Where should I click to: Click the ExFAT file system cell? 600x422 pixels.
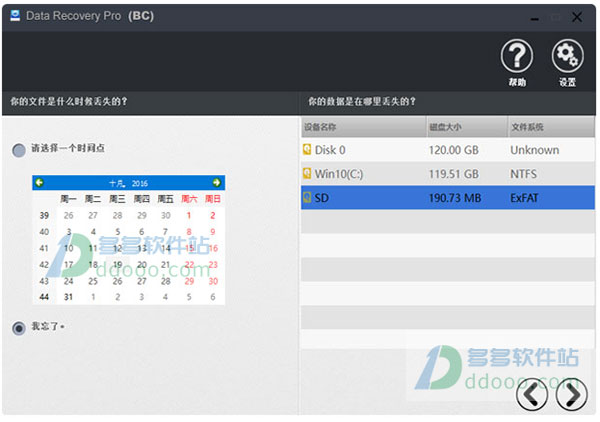pyautogui.click(x=524, y=198)
